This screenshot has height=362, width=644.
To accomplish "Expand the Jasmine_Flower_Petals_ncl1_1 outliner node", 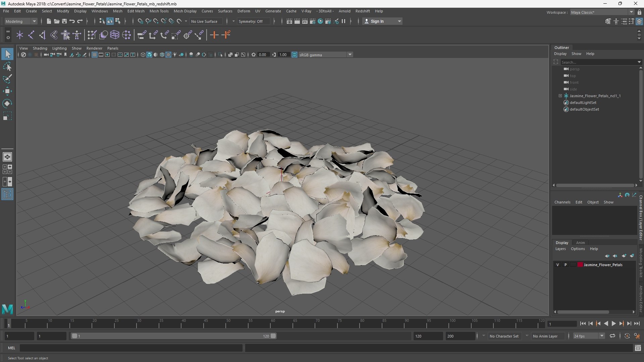I will [x=560, y=96].
